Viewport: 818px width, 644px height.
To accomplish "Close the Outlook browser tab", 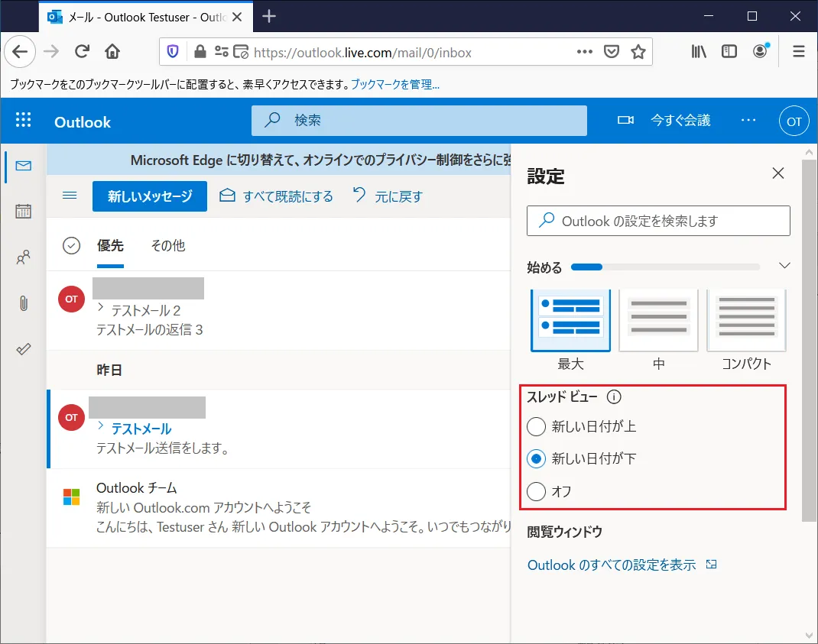I will (x=237, y=18).
